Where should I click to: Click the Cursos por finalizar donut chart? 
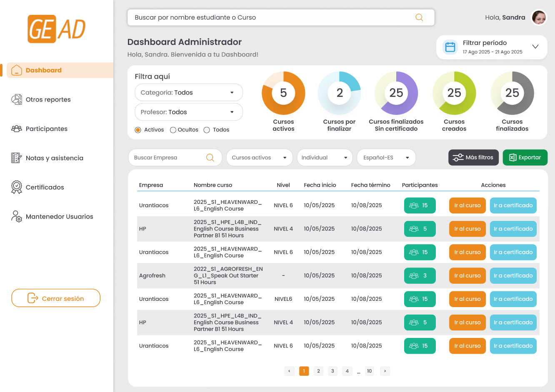click(340, 93)
